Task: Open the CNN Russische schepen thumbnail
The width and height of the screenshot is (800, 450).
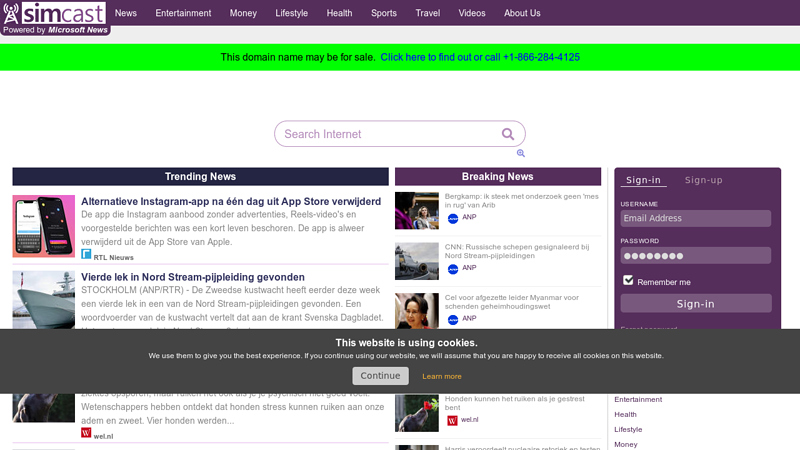Action: click(417, 261)
